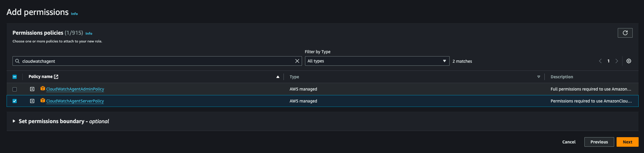Click the '2 matches' text
644x153 pixels.
[x=462, y=61]
